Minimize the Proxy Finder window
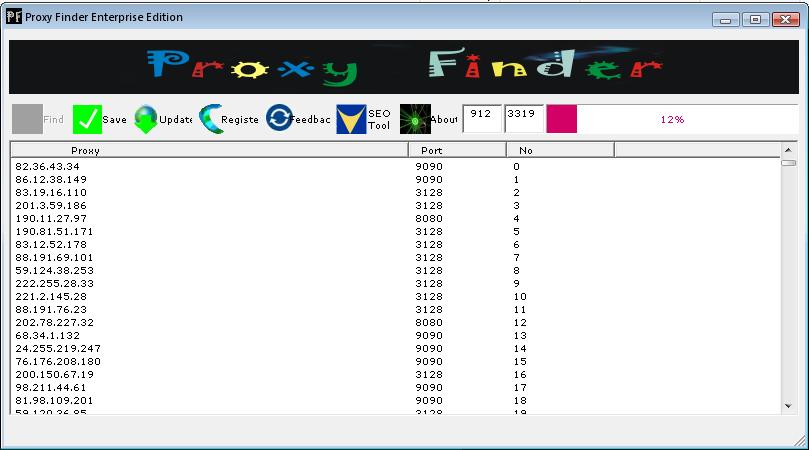 point(725,20)
